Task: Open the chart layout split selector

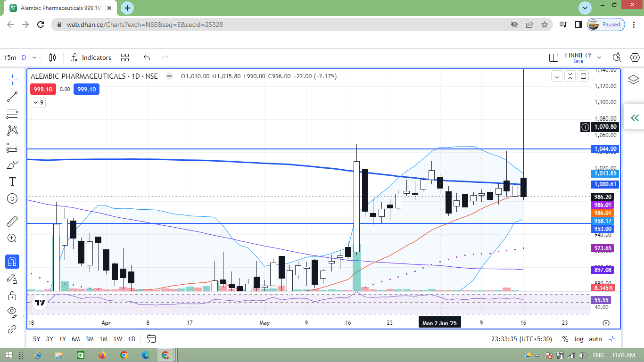Action: (554, 58)
